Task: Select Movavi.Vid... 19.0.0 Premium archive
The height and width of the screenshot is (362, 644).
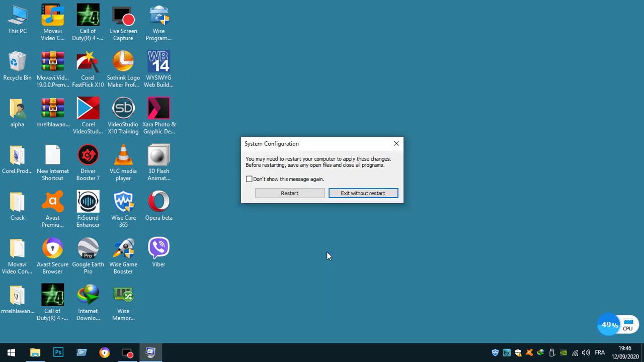Action: point(52,70)
